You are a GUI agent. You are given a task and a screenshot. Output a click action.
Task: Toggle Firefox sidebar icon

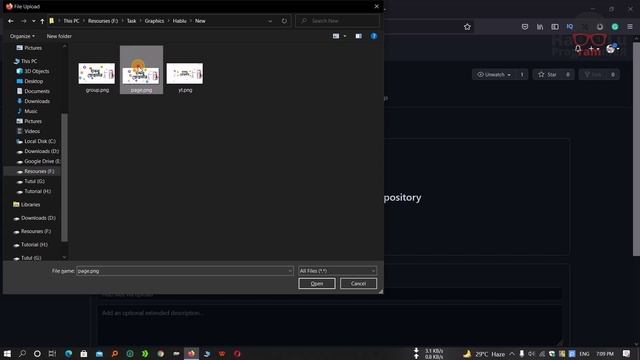pyautogui.click(x=555, y=27)
